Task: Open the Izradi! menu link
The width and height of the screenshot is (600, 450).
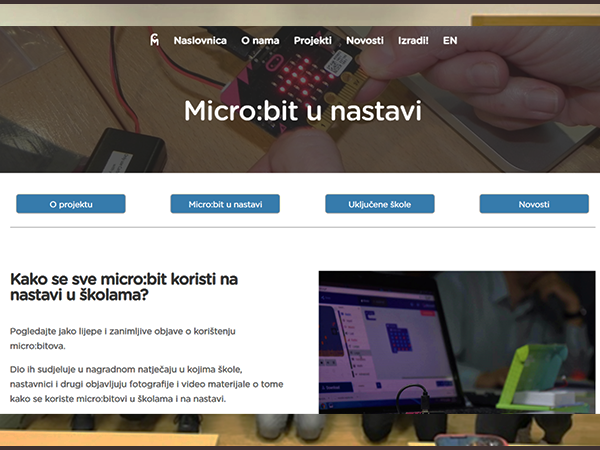Action: pos(413,41)
